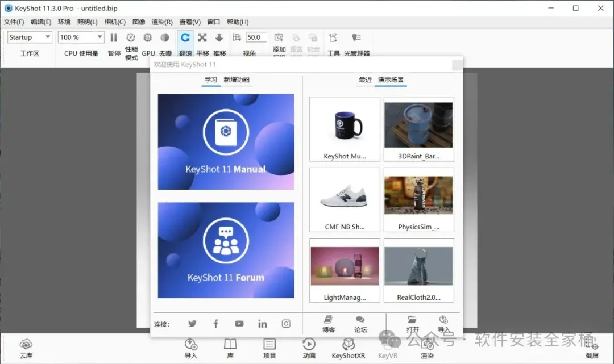The height and width of the screenshot is (364, 614).
Task: Pause the real-time render
Action: tap(114, 37)
